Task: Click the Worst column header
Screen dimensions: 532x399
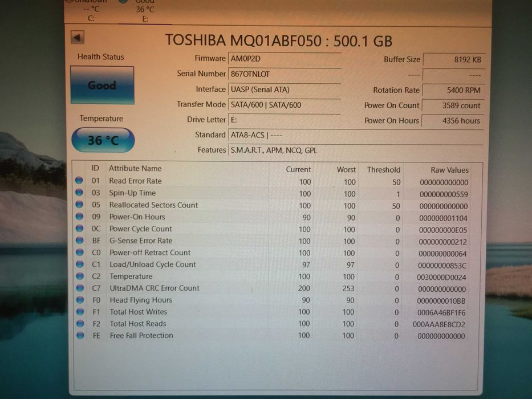Action: (346, 170)
